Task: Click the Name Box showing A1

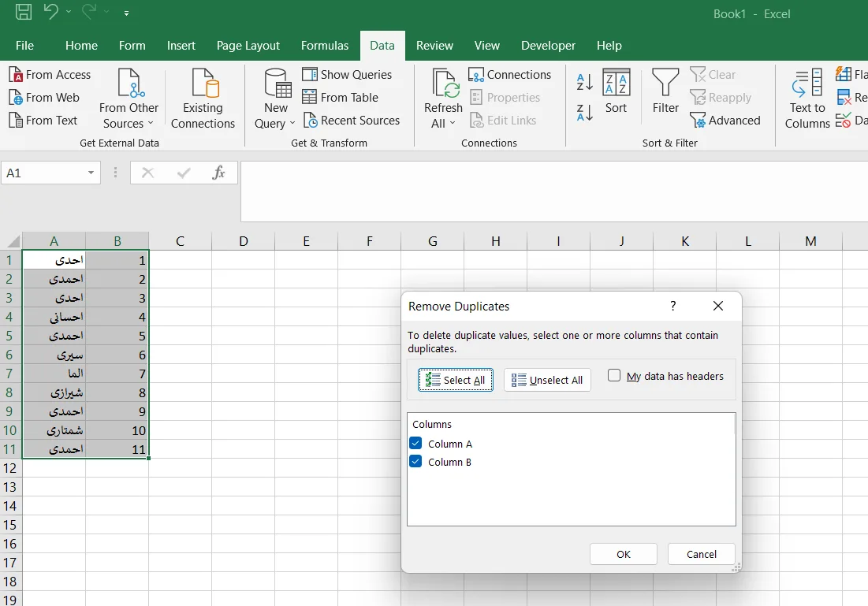Action: [x=43, y=173]
